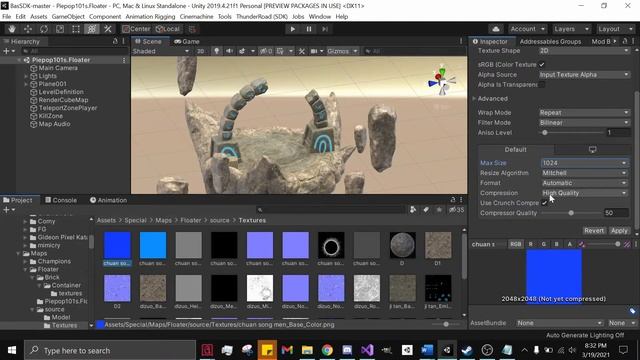Toggle Use Crunch Compression checkbox

pos(544,203)
